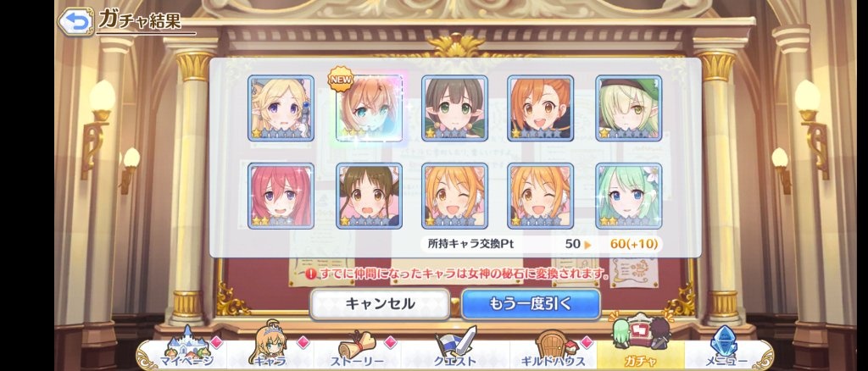Open the クエスト sword and flag icon
Viewport: 868px width, 371px height.
click(x=455, y=347)
